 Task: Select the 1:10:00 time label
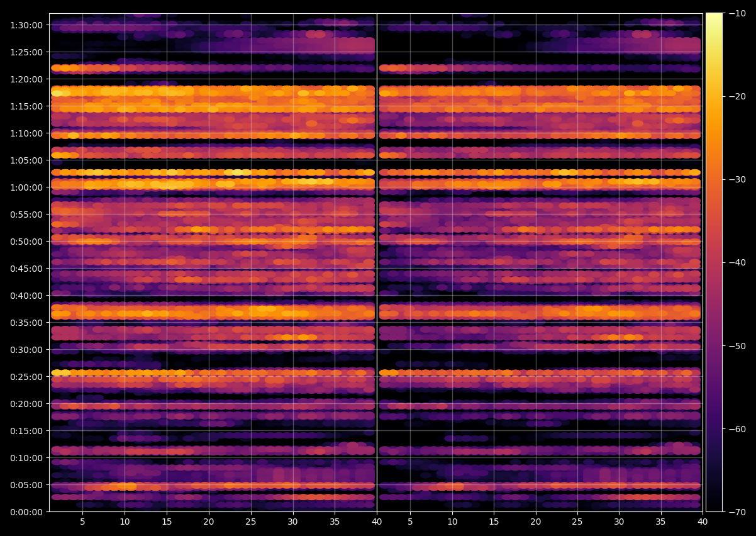[x=26, y=133]
